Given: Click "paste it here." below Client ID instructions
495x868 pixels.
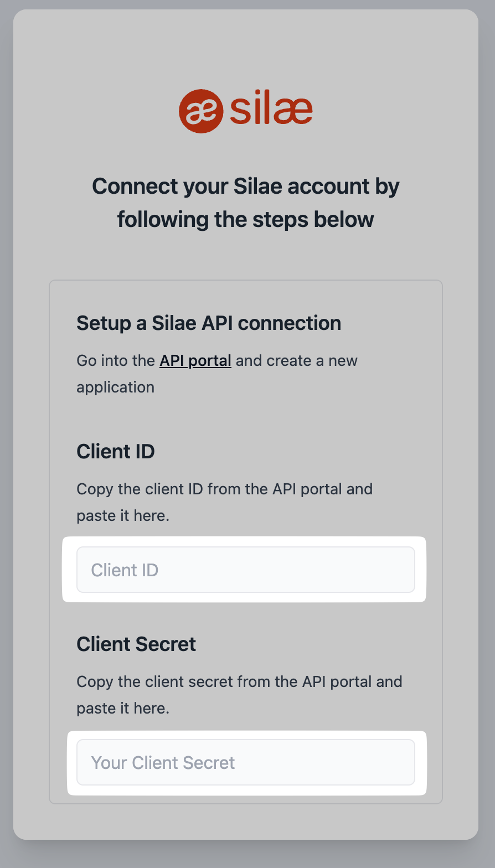Looking at the screenshot, I should (x=123, y=515).
